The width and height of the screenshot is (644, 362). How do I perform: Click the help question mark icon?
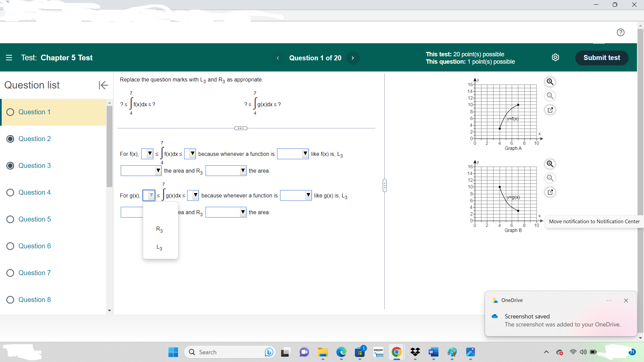click(x=621, y=32)
